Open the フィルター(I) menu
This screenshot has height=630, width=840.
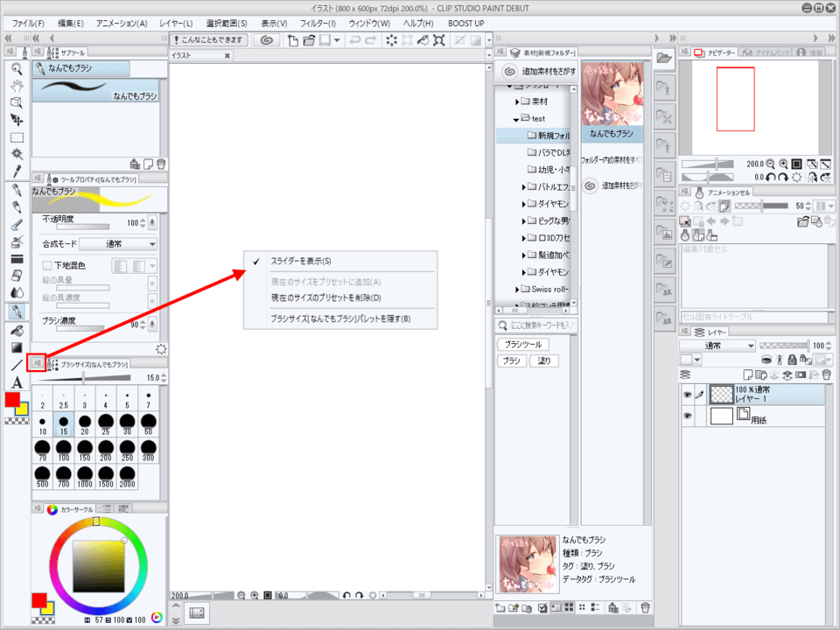[318, 23]
